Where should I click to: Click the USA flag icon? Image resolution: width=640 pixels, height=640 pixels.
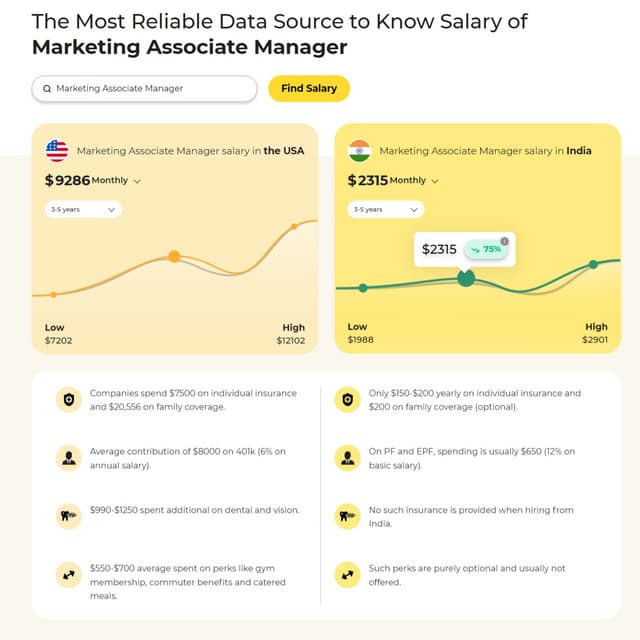[57, 151]
